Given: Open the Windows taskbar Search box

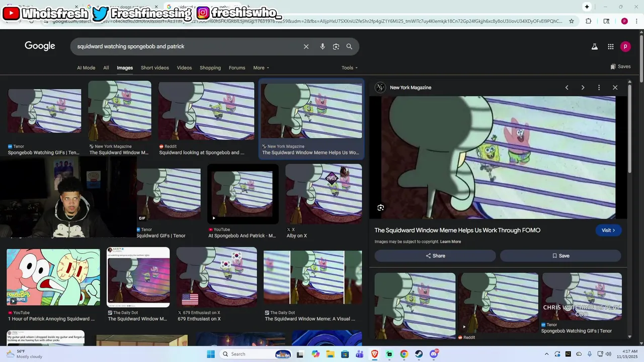Looking at the screenshot, I should point(255,354).
